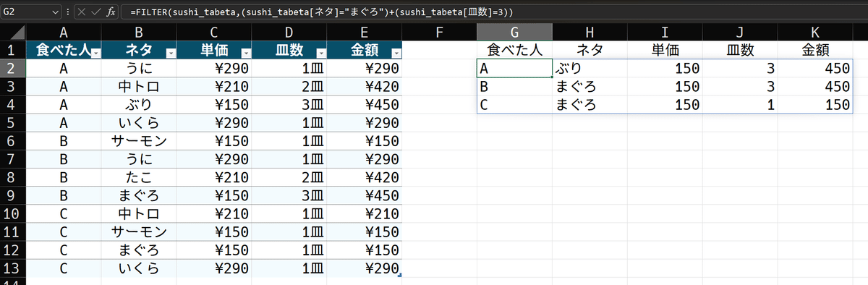Click cell K1 header 金額
Viewport: 868px width, 285px height.
coord(815,50)
